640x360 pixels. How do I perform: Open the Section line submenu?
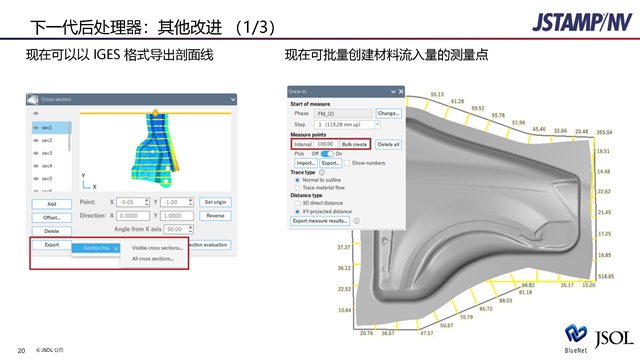pyautogui.click(x=96, y=248)
